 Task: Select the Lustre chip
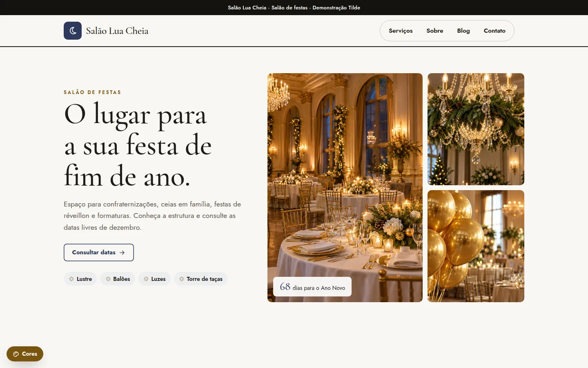[80, 279]
